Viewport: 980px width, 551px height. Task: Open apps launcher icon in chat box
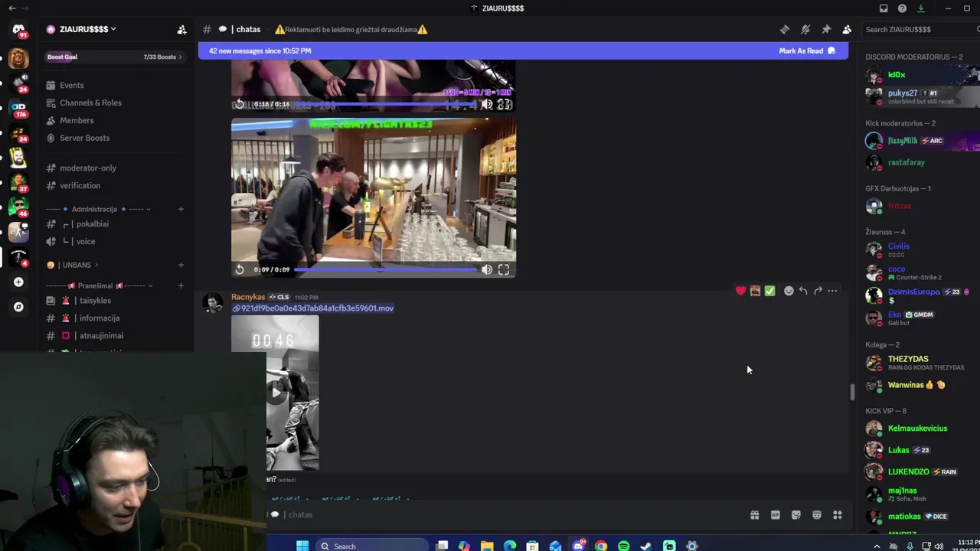837,515
